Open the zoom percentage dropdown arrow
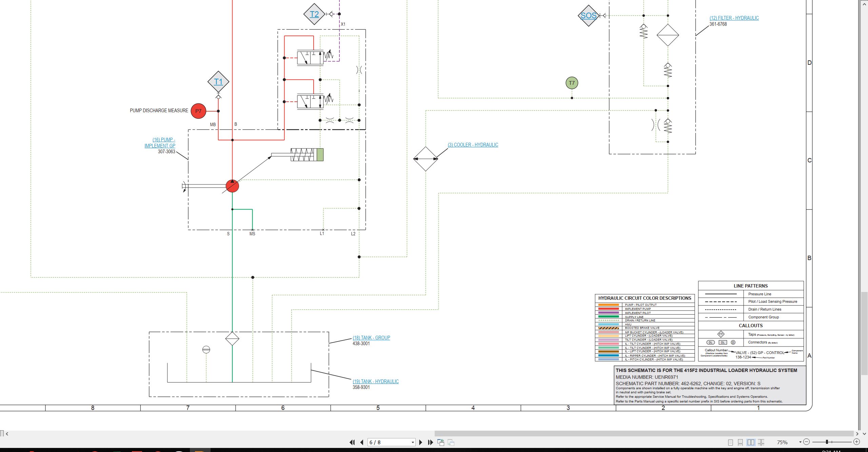This screenshot has width=868, height=452. pyautogui.click(x=800, y=442)
